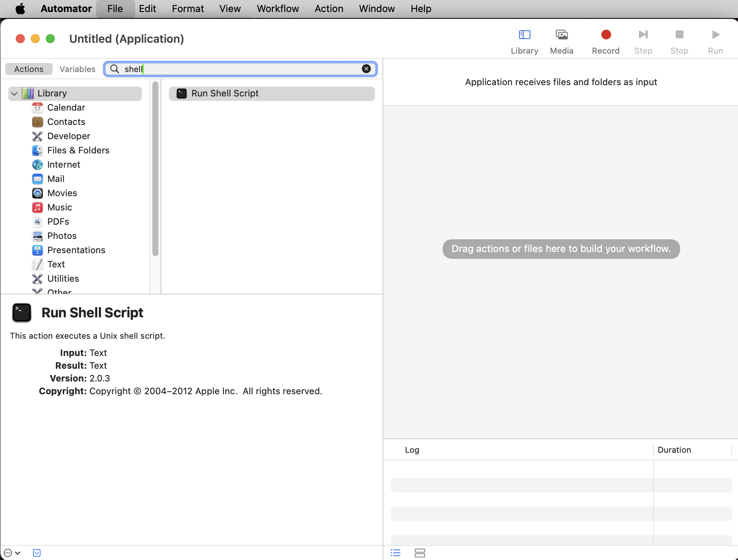Click the Stop toolbar button
738x560 pixels.
click(679, 42)
